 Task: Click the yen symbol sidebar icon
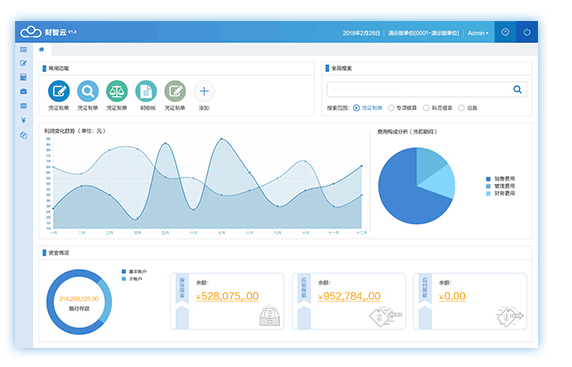24,120
